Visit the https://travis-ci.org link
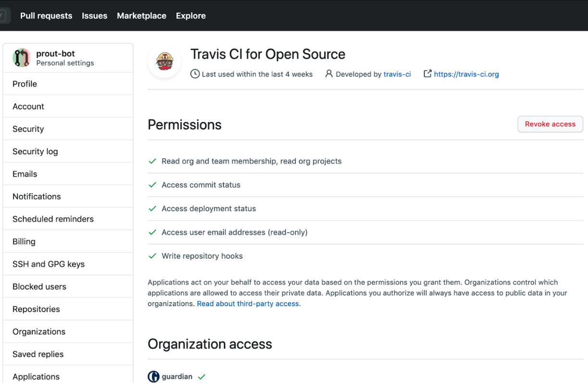Screen dimensions: 588x383 pyautogui.click(x=466, y=74)
